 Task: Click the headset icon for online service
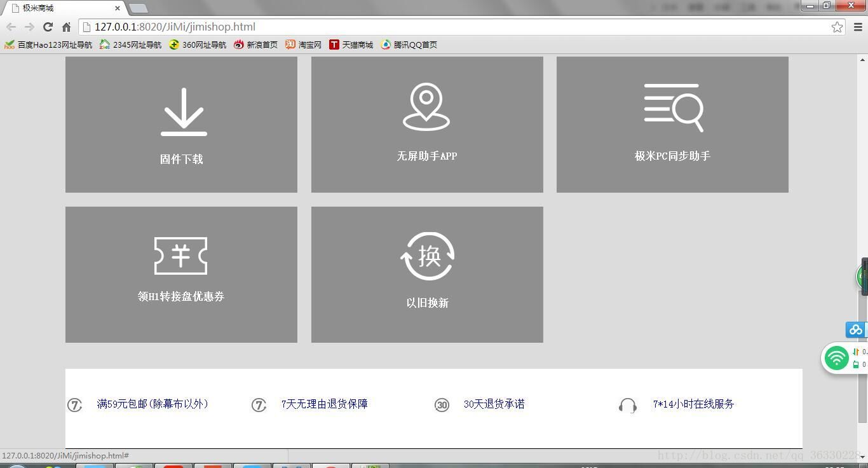(627, 406)
